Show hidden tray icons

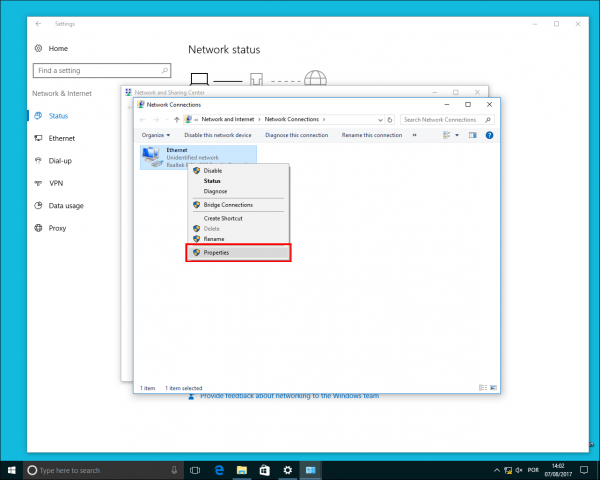497,470
